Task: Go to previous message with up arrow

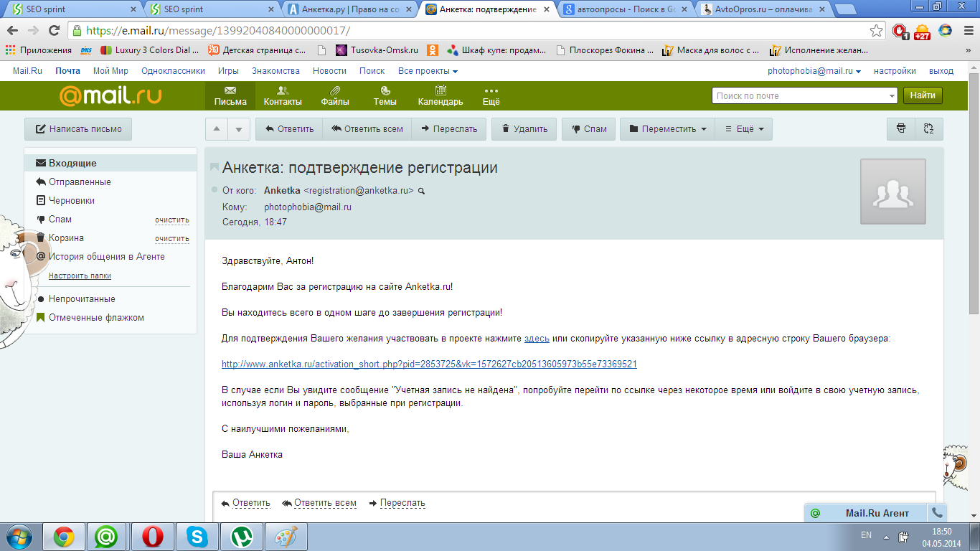Action: (x=217, y=129)
